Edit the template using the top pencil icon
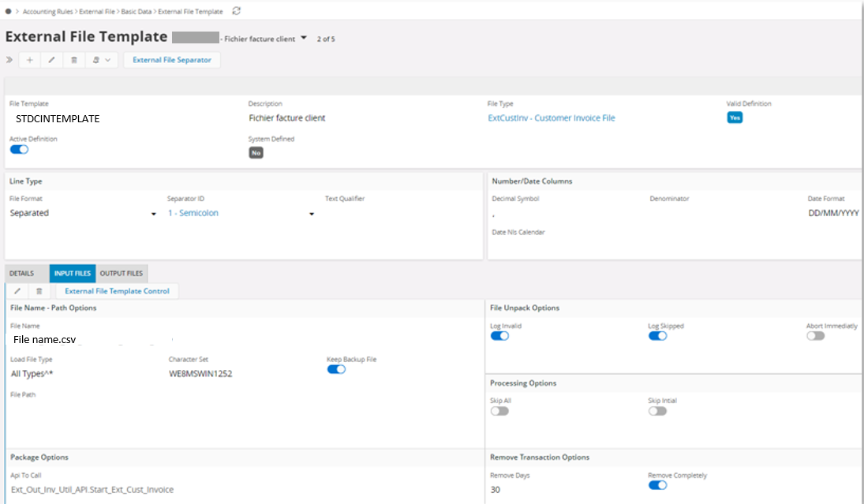864x504 pixels. [x=52, y=59]
